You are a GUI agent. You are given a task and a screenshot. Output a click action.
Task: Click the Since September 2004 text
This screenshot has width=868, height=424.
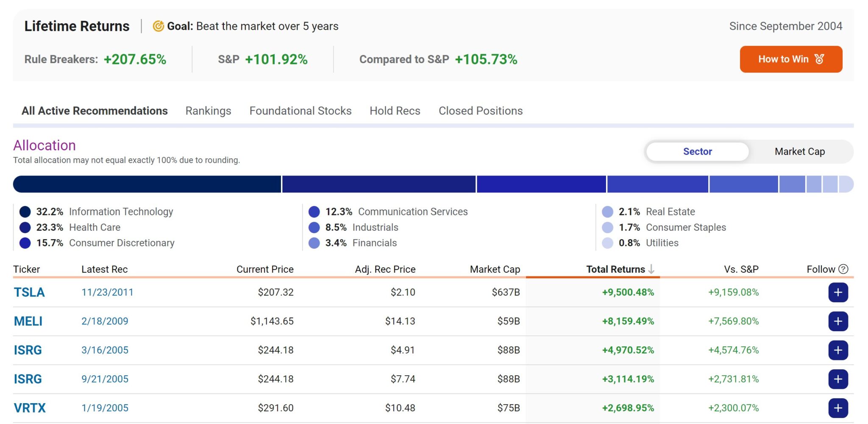(x=786, y=26)
